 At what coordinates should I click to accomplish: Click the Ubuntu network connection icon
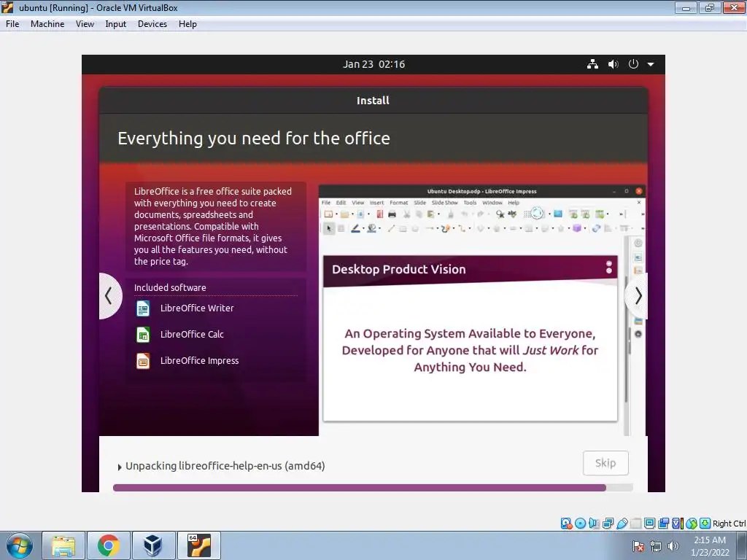(x=592, y=64)
